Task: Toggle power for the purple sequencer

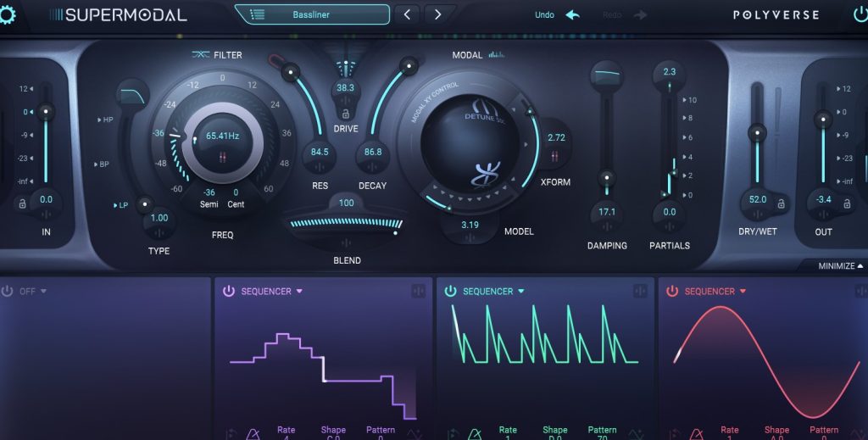Action: point(228,291)
